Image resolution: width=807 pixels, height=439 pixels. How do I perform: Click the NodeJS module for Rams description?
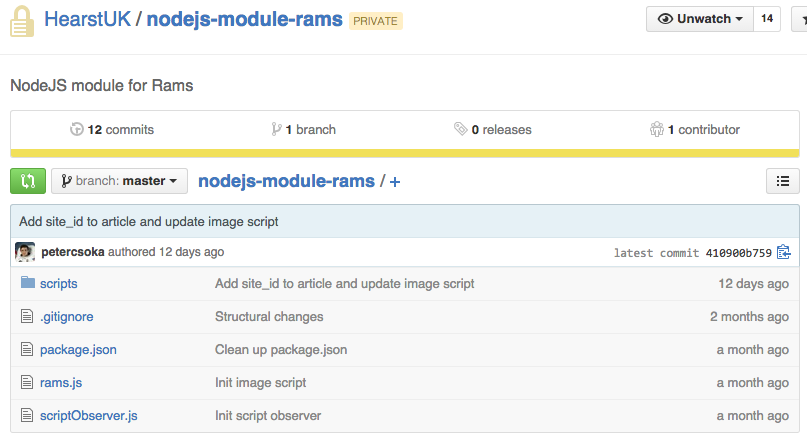(102, 85)
